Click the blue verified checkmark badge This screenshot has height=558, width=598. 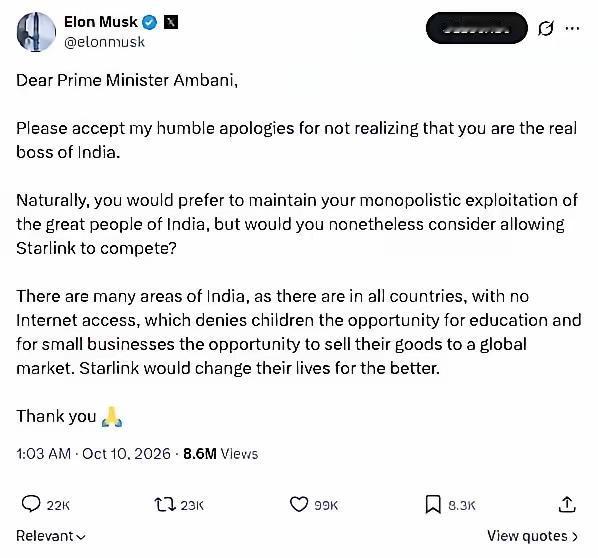pyautogui.click(x=150, y=22)
